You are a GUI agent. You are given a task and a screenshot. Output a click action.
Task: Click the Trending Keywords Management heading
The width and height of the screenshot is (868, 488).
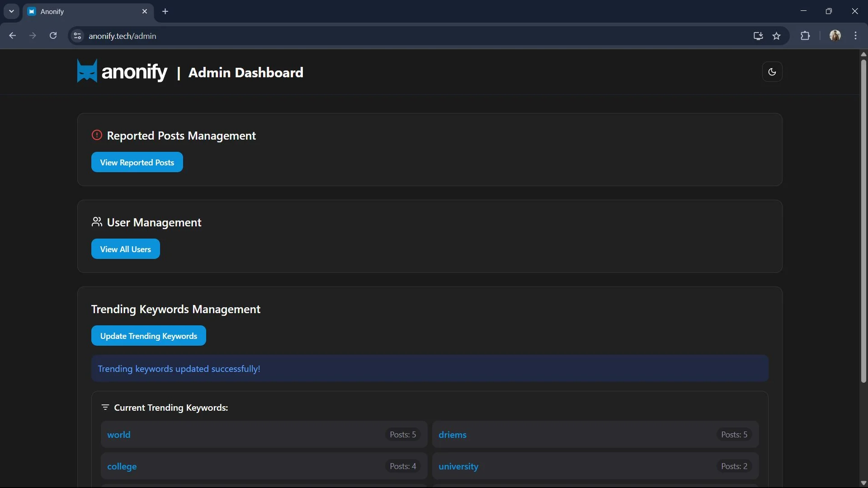(x=176, y=309)
